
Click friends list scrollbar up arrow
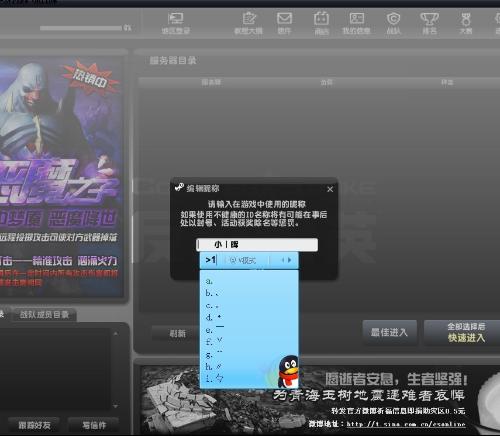pos(115,333)
